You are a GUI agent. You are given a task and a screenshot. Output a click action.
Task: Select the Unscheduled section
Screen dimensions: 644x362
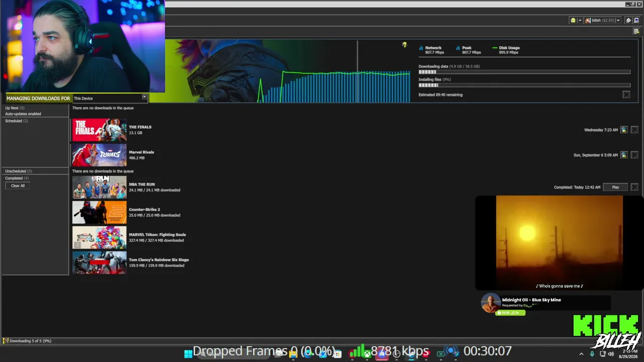point(19,171)
